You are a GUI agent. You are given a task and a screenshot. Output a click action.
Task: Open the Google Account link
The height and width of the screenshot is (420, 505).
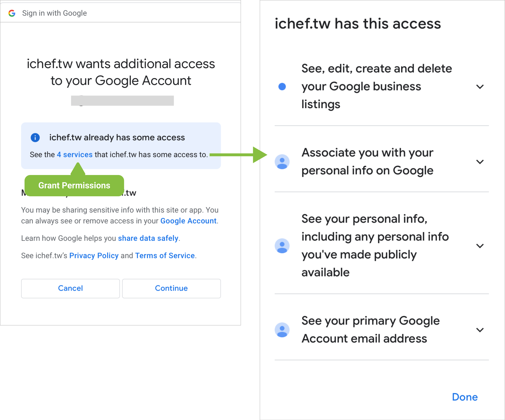click(x=188, y=221)
